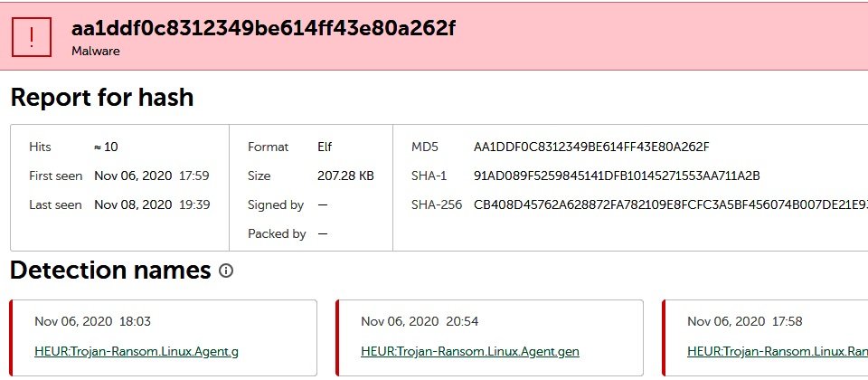Click the detection card dated Nov 06, 2020 20:54
Image resolution: width=868 pixels, height=380 pixels.
point(490,337)
